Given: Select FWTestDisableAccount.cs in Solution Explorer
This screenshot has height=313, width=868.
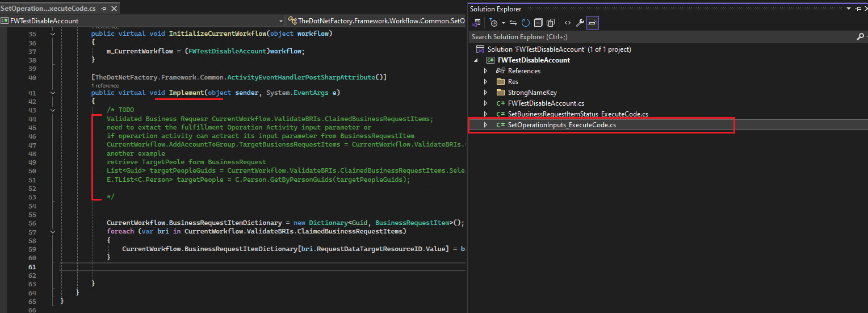Looking at the screenshot, I should tap(546, 103).
